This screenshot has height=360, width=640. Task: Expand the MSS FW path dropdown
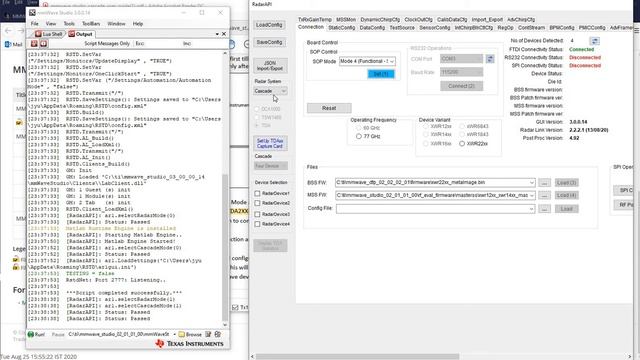531,196
